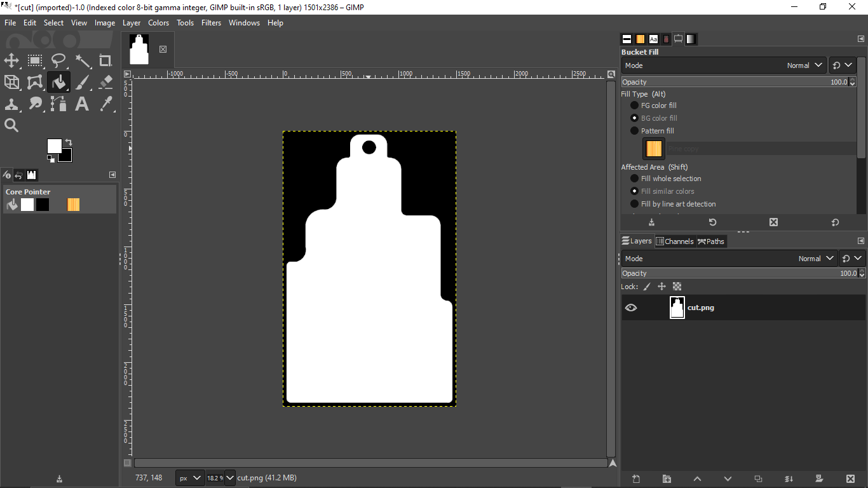Activate the Crop tool

coord(105,61)
